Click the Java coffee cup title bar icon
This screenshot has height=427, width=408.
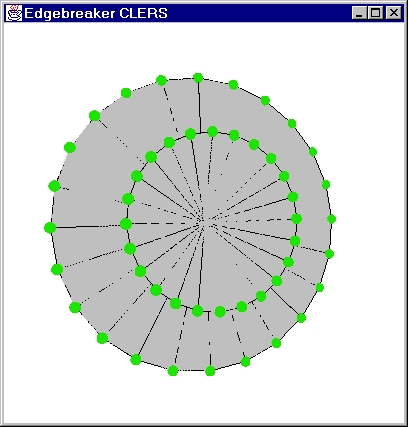(14, 13)
